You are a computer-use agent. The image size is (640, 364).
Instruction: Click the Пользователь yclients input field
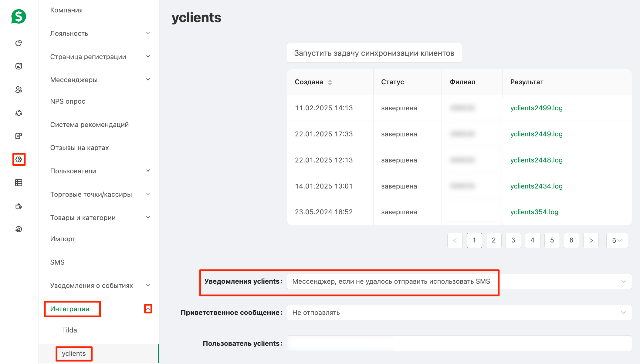pos(459,343)
